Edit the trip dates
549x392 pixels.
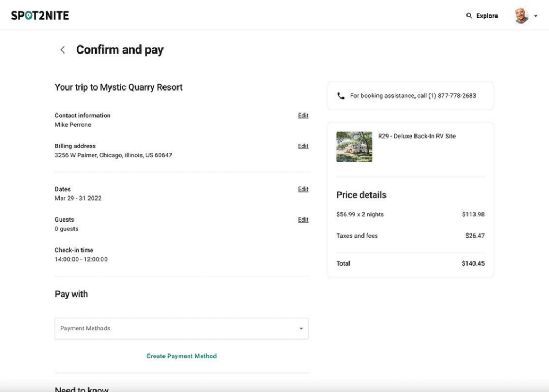coord(303,189)
